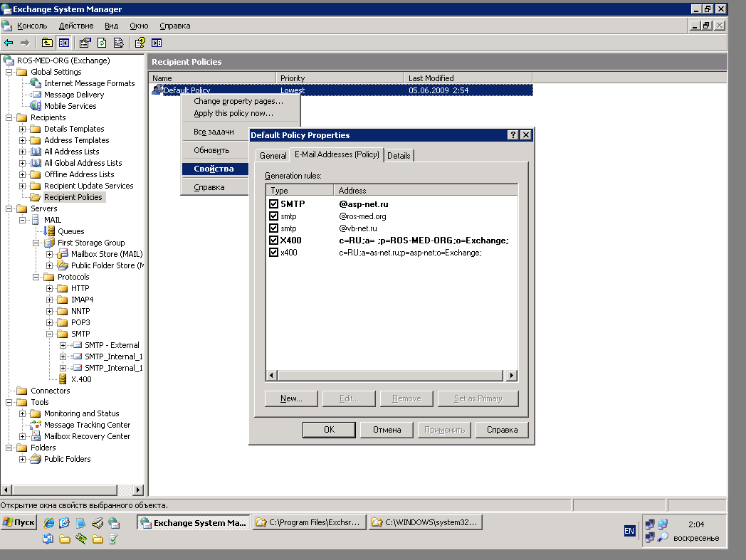The width and height of the screenshot is (746, 560).
Task: Click right arrow of Generation rules scrollbar
Action: click(x=511, y=376)
